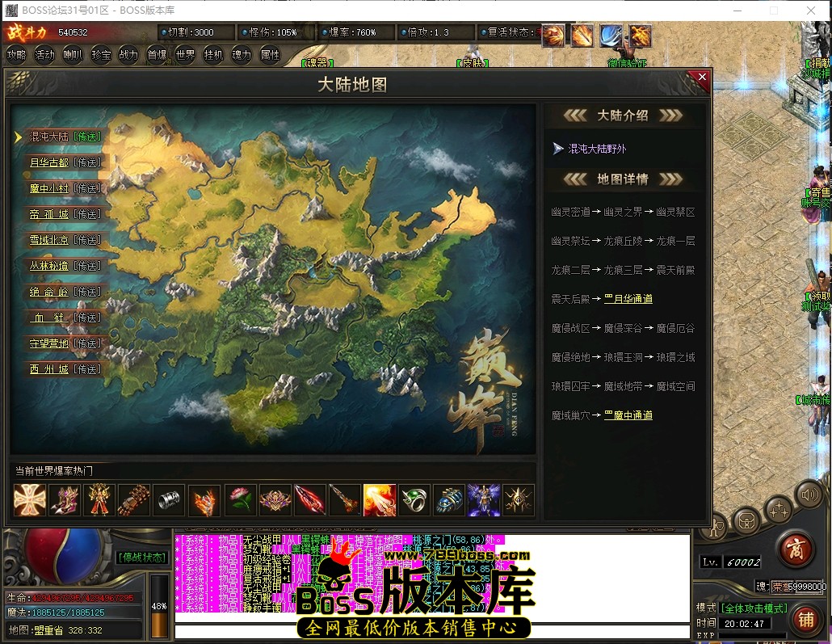The height and width of the screenshot is (644, 832).
Task: Click the orange 48% vertical gauge
Action: tap(159, 607)
